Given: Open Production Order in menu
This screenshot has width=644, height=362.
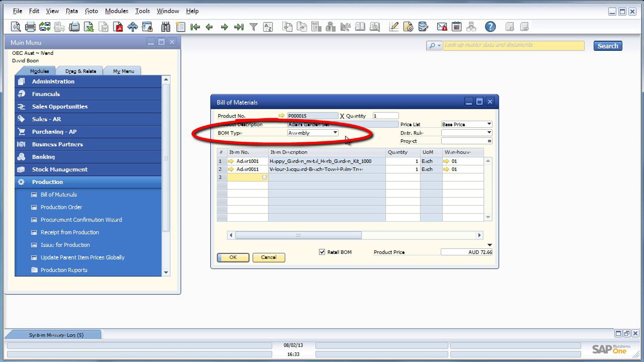Looking at the screenshot, I should tap(61, 207).
